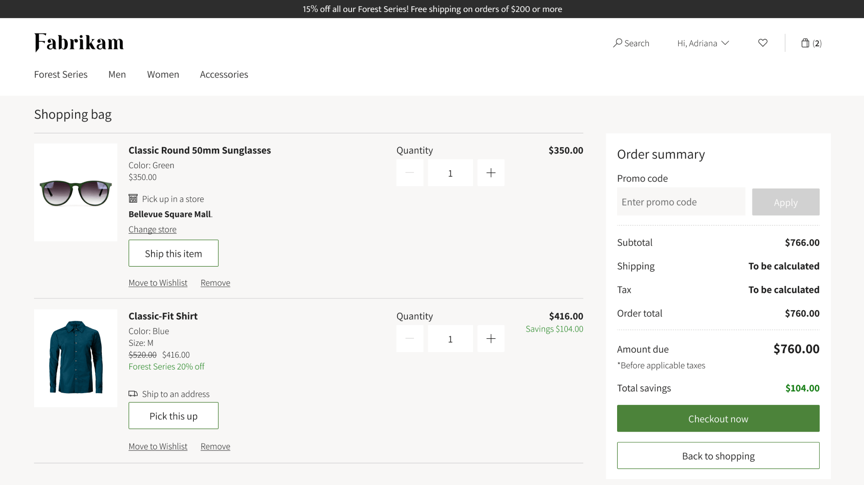Screen dimensions: 864x485
Task: Click the Pick this up button
Action: click(x=174, y=416)
